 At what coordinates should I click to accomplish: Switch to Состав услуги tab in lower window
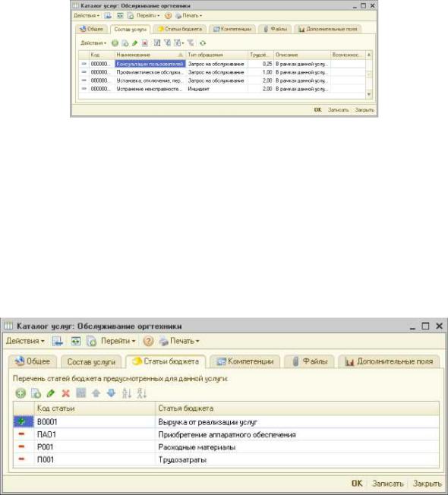(x=91, y=362)
